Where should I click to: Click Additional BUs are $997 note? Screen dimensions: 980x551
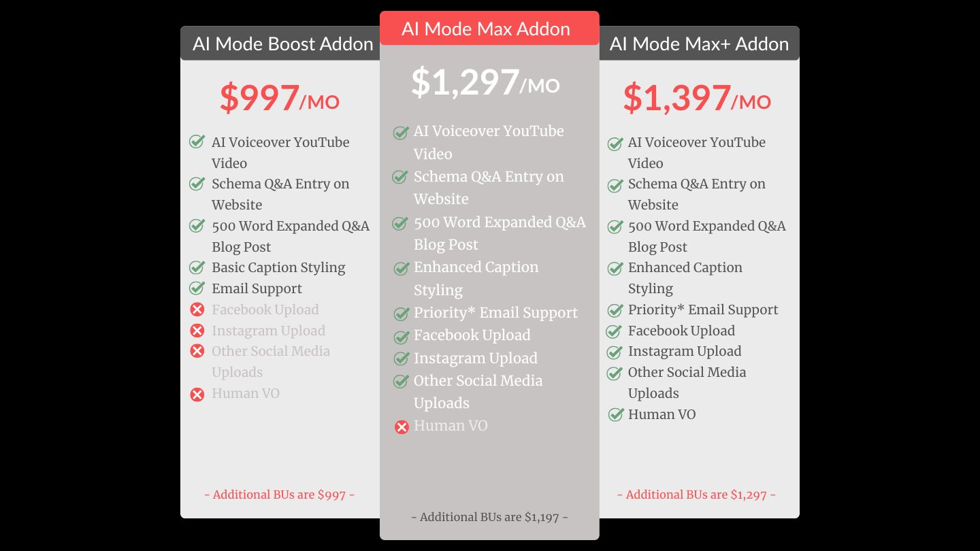click(x=280, y=495)
